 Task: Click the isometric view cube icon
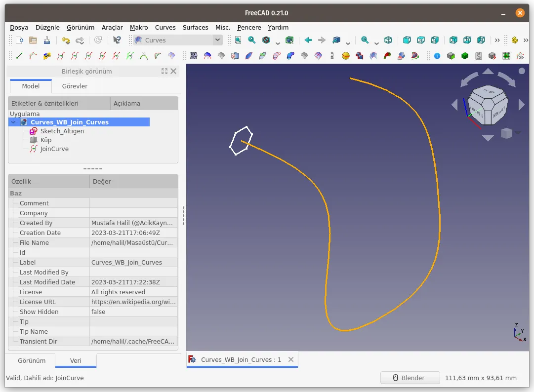(x=388, y=40)
